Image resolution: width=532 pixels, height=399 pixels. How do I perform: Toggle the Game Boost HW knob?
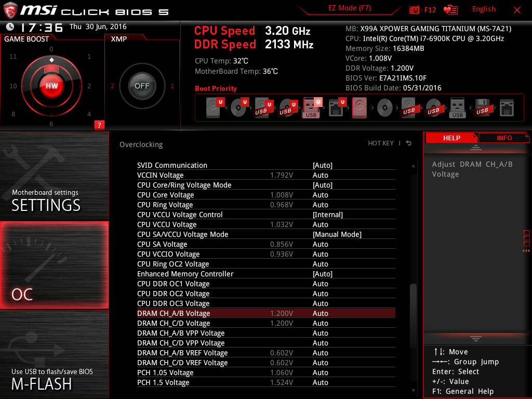51,86
